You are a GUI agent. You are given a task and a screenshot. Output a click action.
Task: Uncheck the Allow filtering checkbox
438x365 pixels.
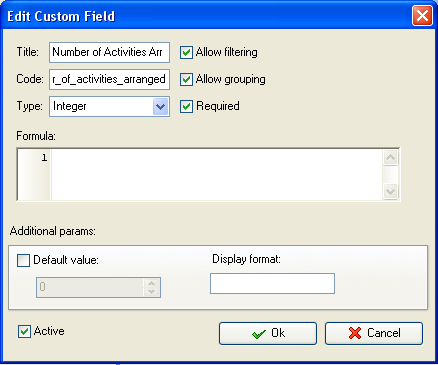186,52
